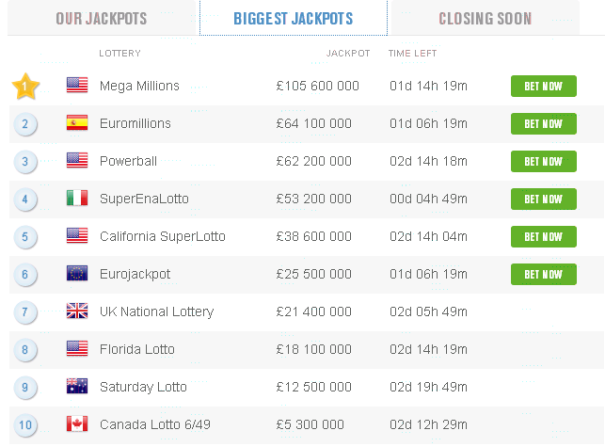The image size is (605, 447).
Task: Click Bet Now for Powerball
Action: [x=544, y=161]
